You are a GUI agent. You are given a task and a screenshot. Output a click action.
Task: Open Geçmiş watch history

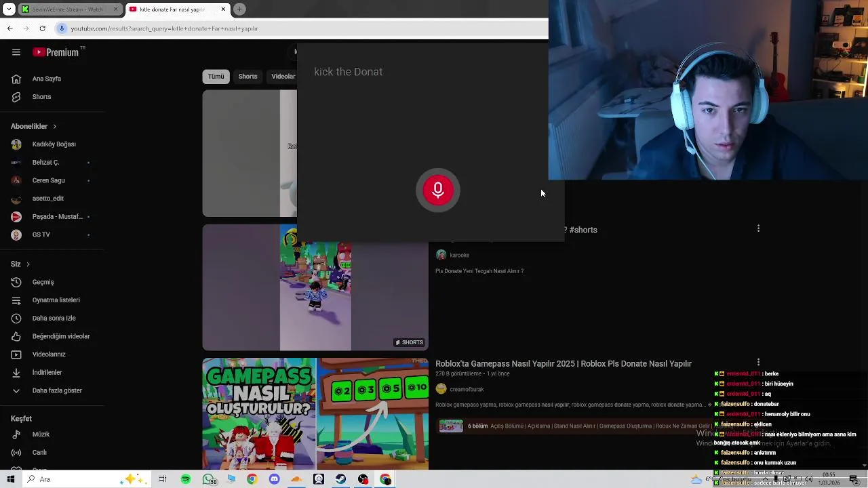pos(52,282)
